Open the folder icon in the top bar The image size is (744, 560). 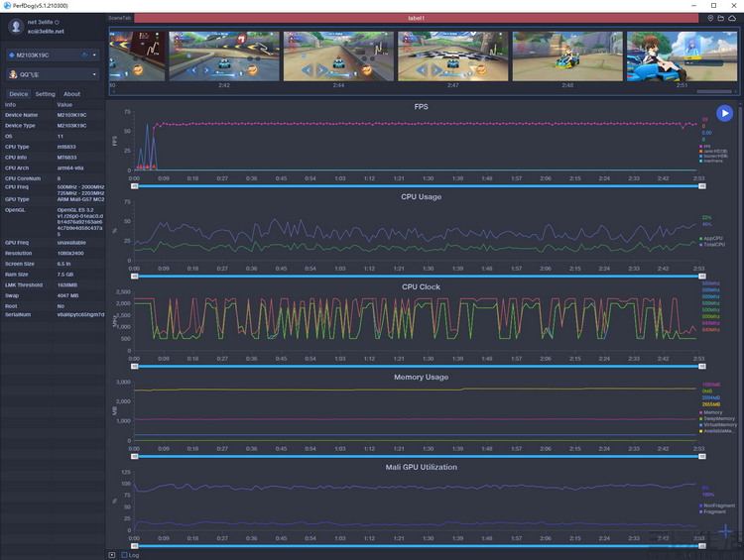721,18
